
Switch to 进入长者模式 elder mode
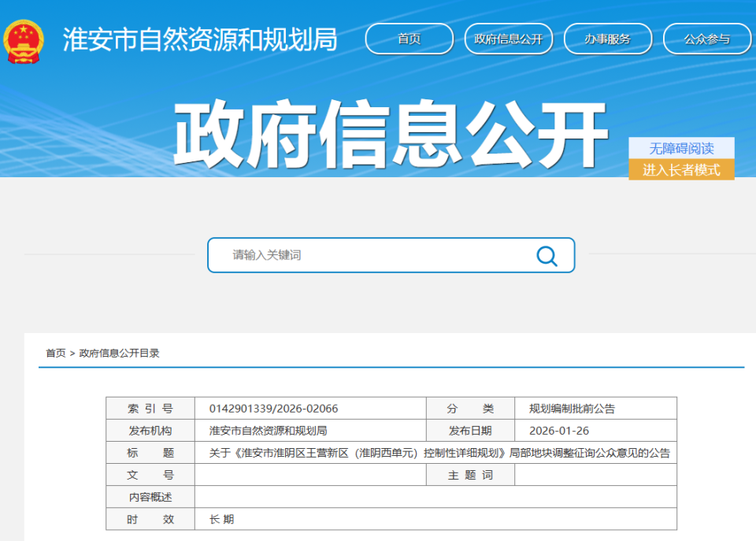680,168
